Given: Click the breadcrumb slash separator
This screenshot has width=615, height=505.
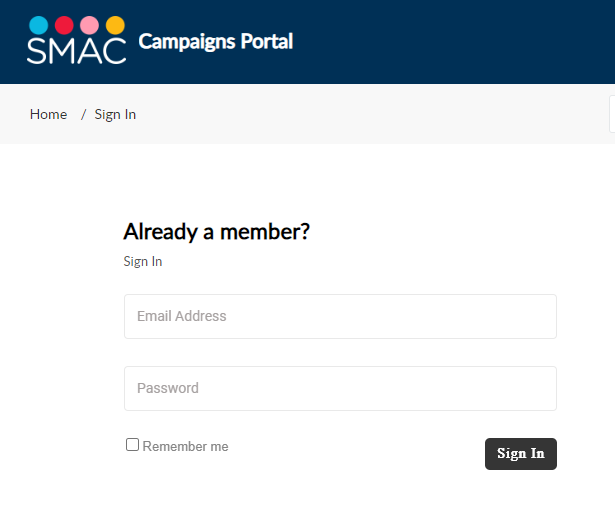Looking at the screenshot, I should 83,114.
